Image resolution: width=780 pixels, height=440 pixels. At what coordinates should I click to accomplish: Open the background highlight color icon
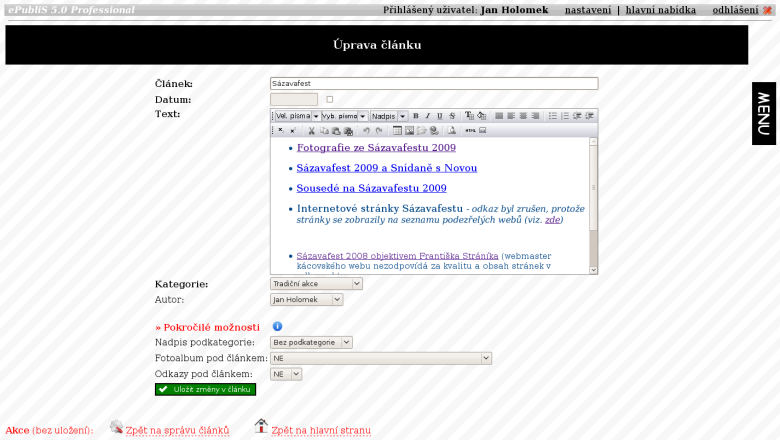[482, 116]
